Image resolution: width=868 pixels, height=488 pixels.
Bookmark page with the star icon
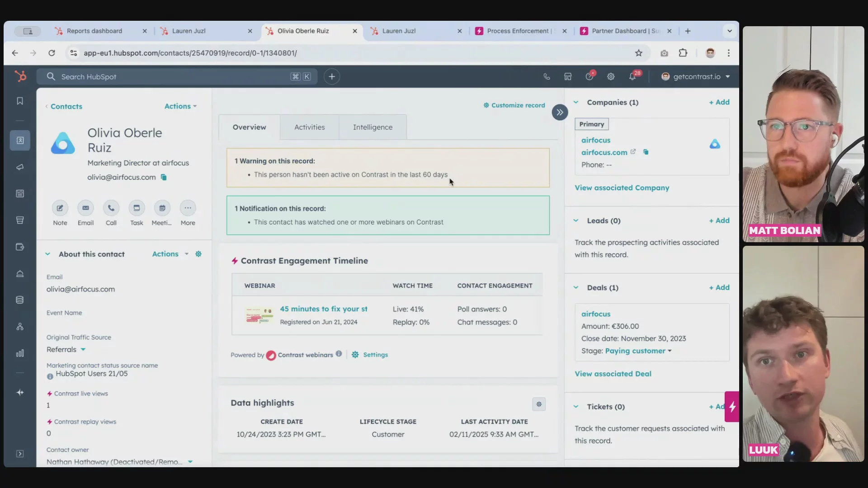[639, 53]
